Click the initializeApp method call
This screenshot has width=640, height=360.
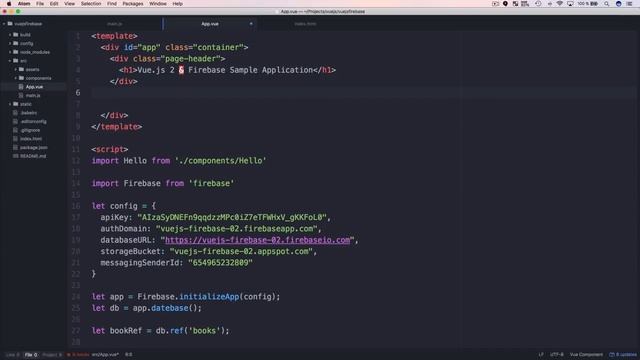point(209,297)
